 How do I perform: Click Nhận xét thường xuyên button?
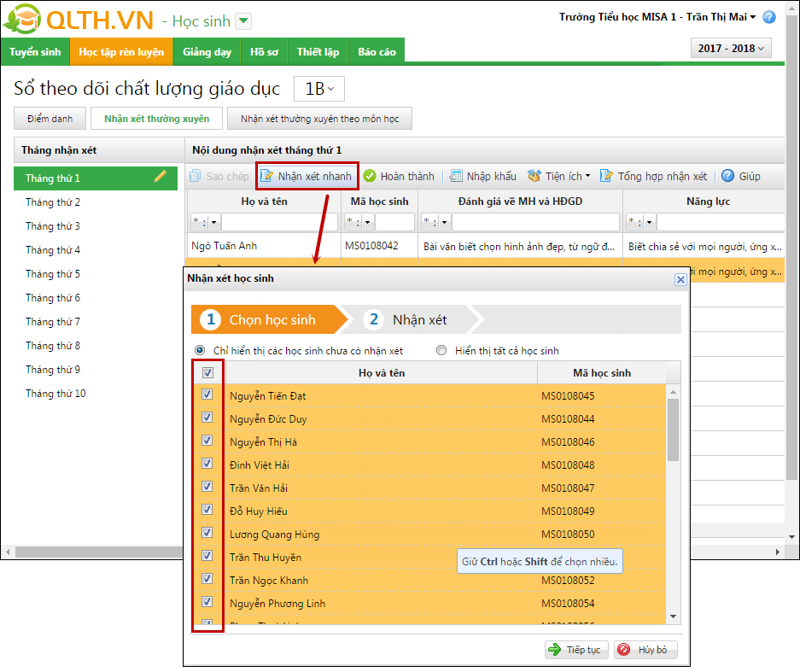(156, 119)
